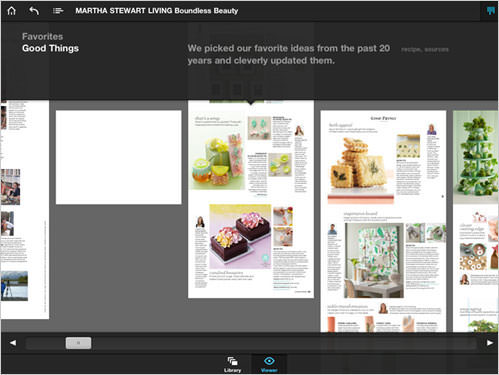The image size is (499, 375).
Task: Select the Viewer eye icon
Action: coord(269,364)
